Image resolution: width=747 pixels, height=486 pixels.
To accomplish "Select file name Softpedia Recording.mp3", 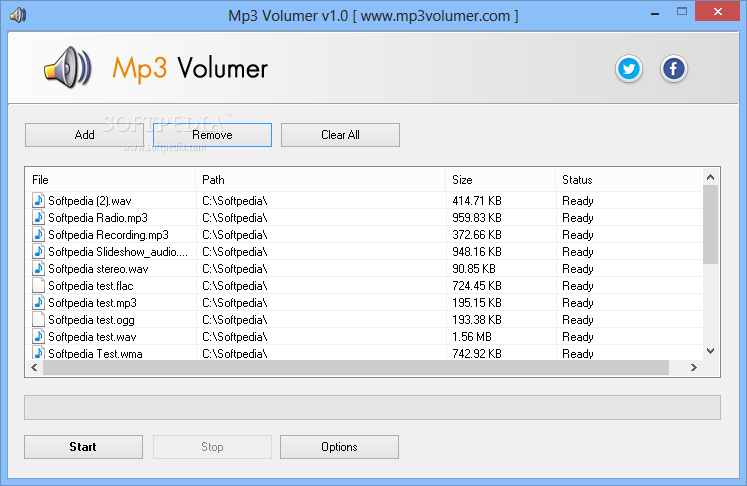I will (108, 235).
